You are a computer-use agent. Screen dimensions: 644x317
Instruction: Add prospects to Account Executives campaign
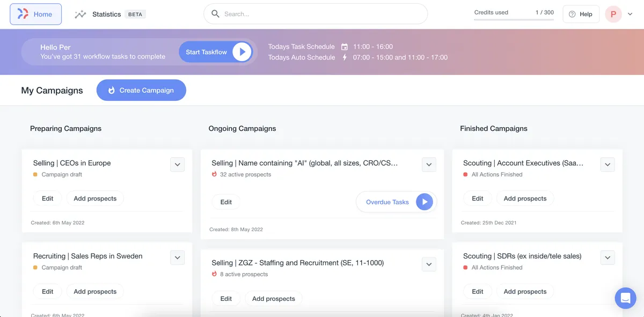[525, 198]
